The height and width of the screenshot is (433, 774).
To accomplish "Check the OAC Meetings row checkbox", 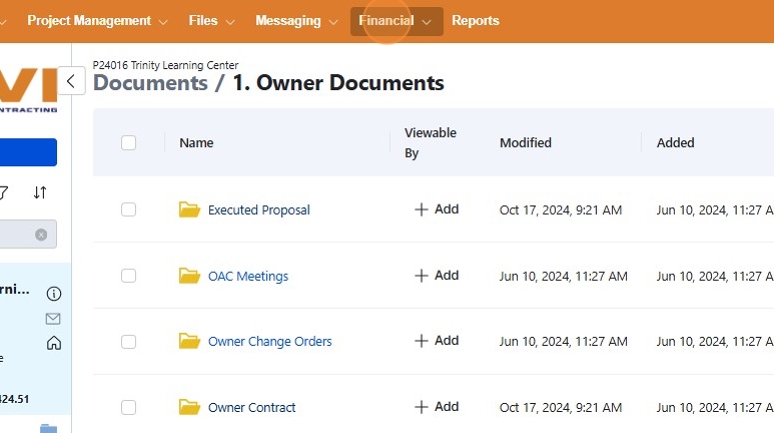I will [128, 276].
